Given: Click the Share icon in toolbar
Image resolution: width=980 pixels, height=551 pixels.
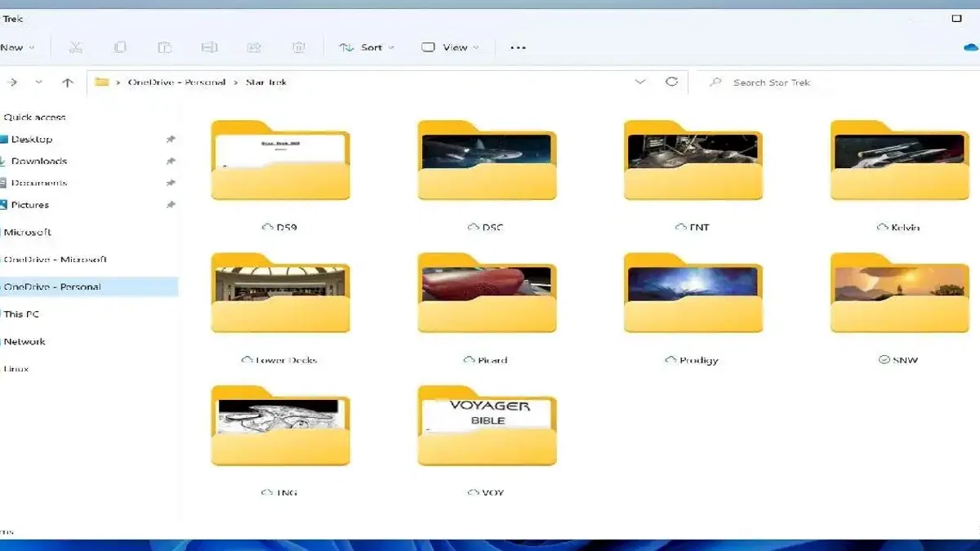Looking at the screenshot, I should point(255,47).
